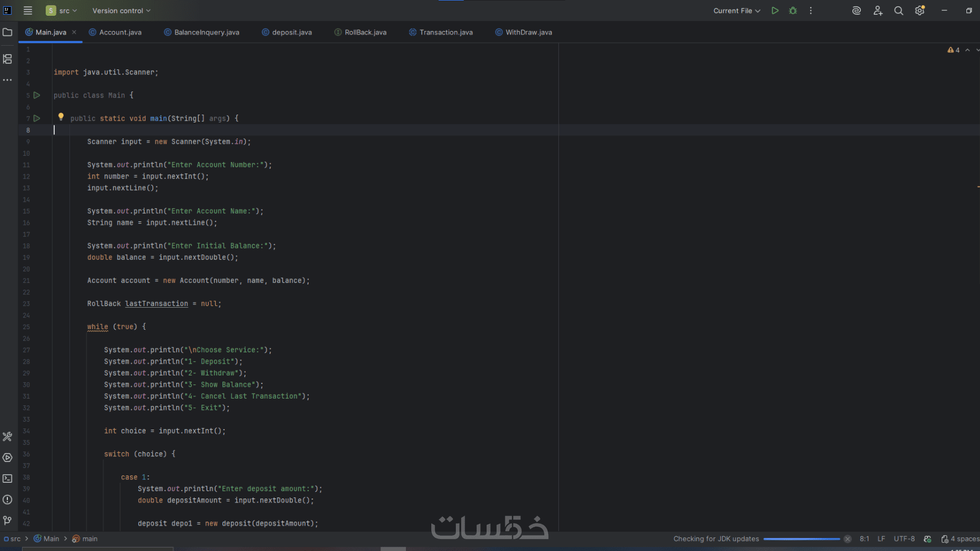Switch to the Main.java tab
This screenshot has width=980, height=551.
[x=51, y=32]
